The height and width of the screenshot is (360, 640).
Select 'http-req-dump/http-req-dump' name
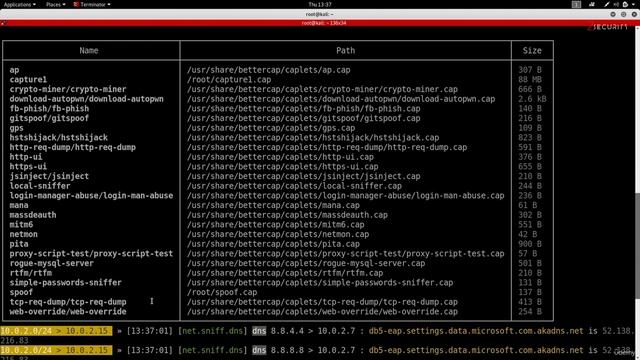click(x=73, y=147)
